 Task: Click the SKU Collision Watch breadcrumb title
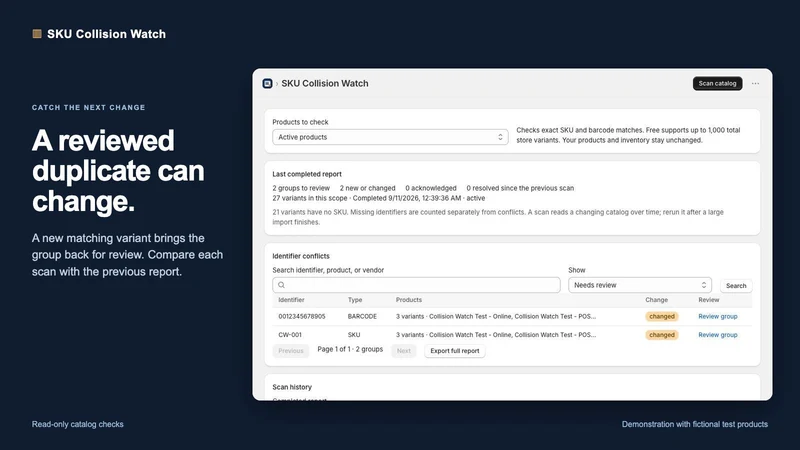[324, 83]
